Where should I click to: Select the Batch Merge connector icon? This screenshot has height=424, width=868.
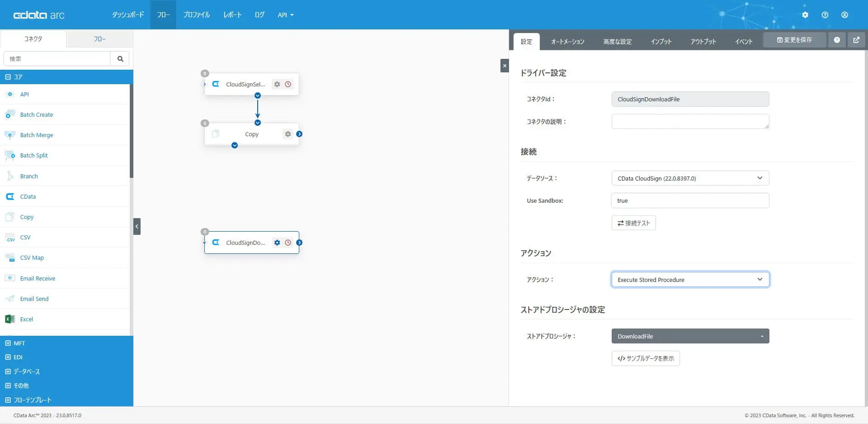pyautogui.click(x=9, y=135)
